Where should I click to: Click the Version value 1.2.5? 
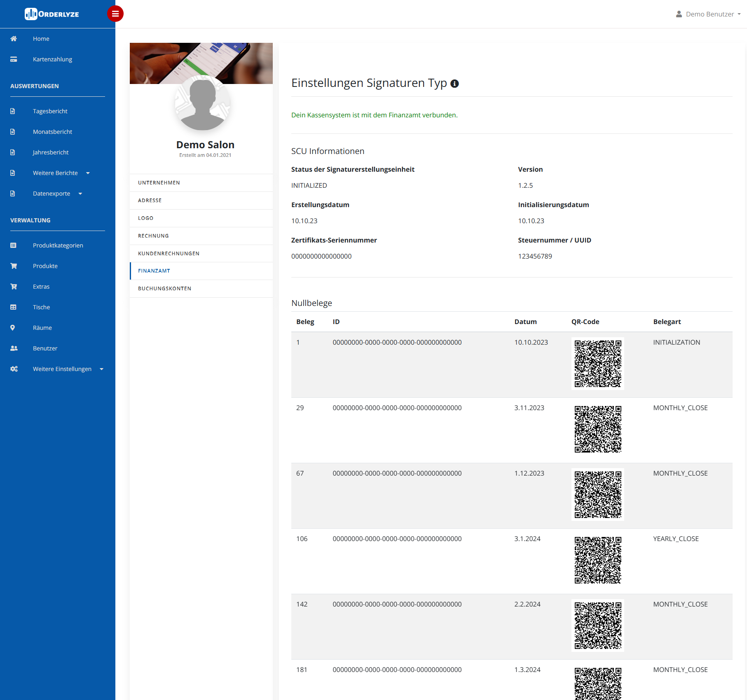(525, 186)
